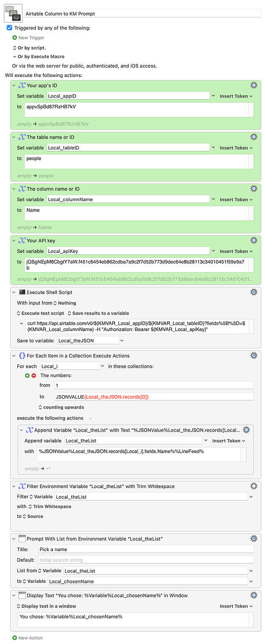Click variable X icon of 'Your API key' action
Image resolution: width=265 pixels, height=644 pixels.
pos(22,241)
